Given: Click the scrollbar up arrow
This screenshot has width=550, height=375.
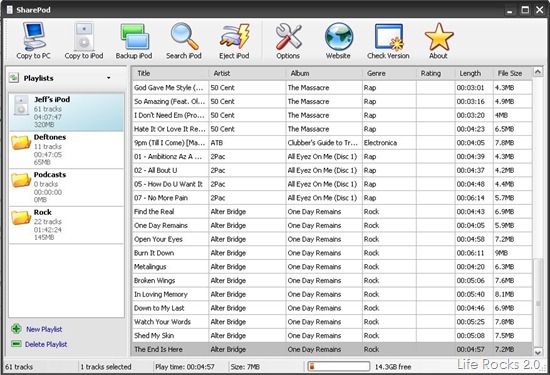Looking at the screenshot, I should 538,72.
